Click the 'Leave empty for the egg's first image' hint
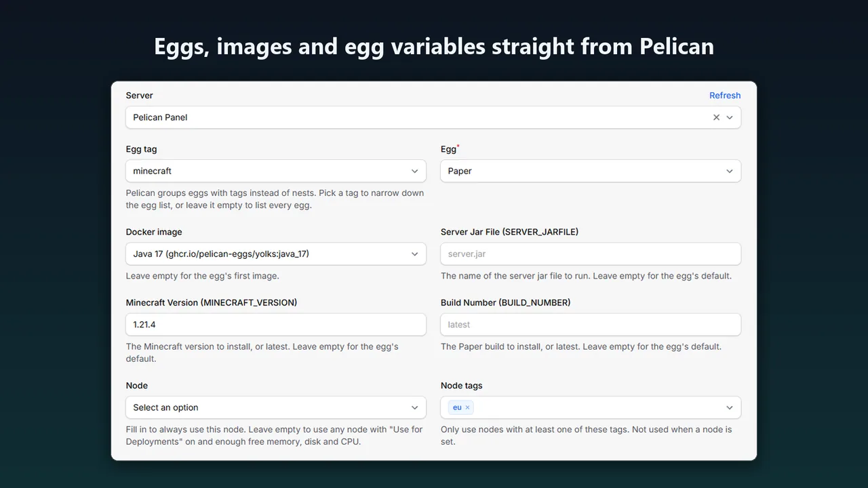Viewport: 868px width, 488px height. pos(203,276)
